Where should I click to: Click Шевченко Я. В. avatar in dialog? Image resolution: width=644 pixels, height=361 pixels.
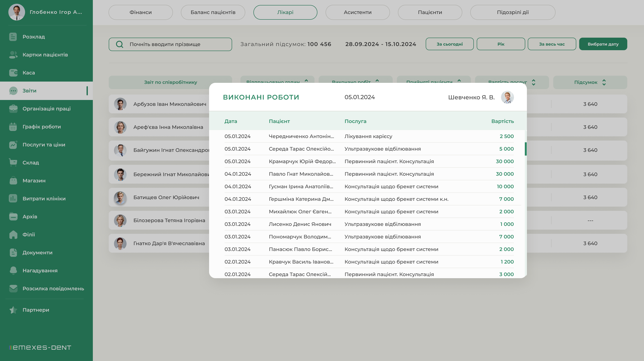[507, 97]
